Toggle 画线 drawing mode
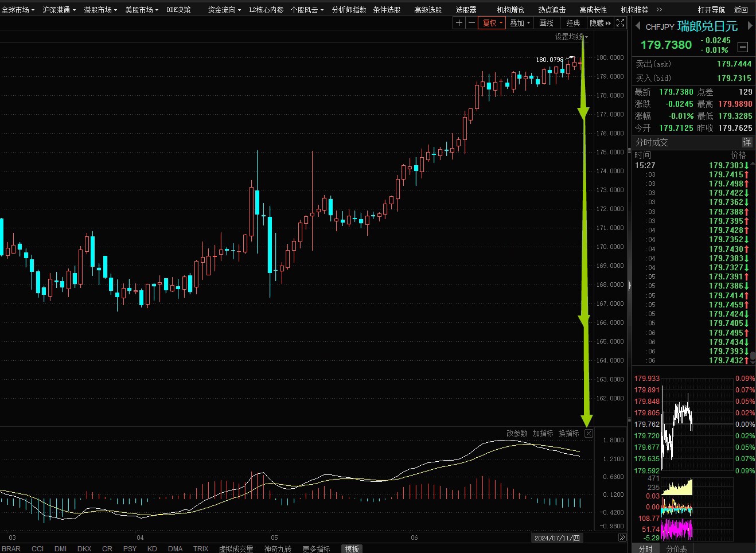The image size is (756, 553). click(x=546, y=23)
